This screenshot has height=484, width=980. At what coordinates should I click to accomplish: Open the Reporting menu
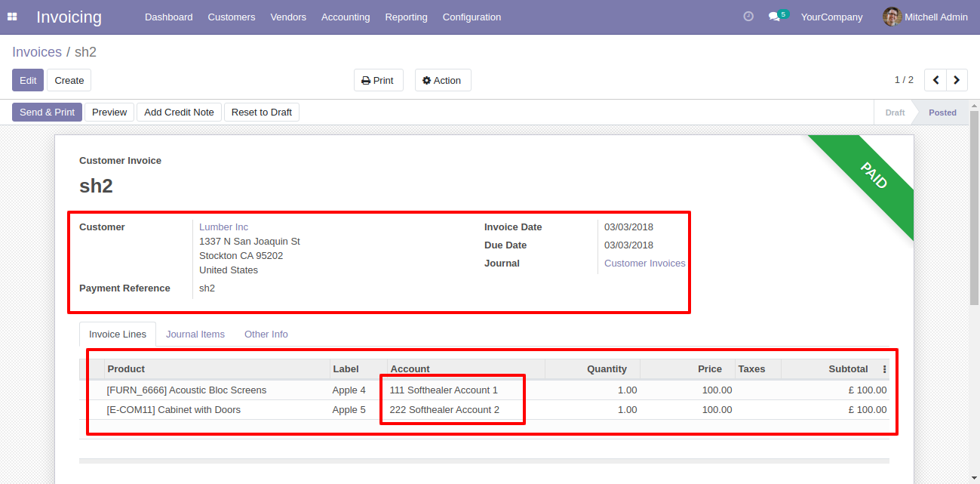pos(406,17)
